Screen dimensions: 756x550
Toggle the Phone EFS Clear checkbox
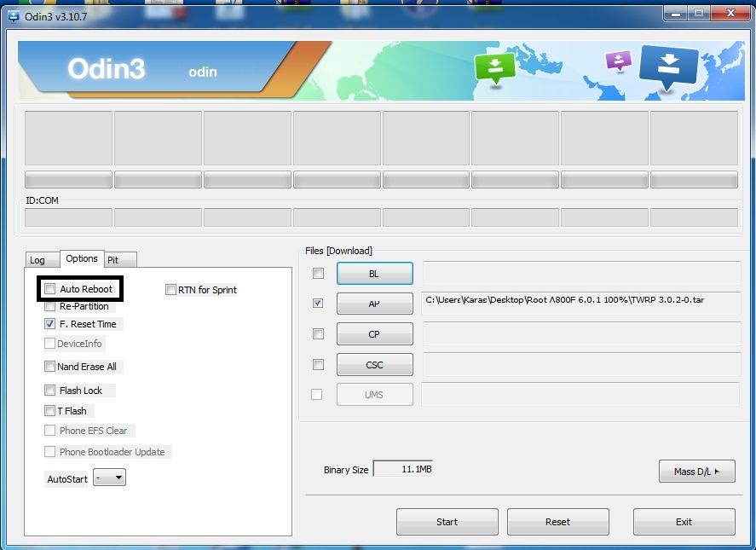pos(49,430)
